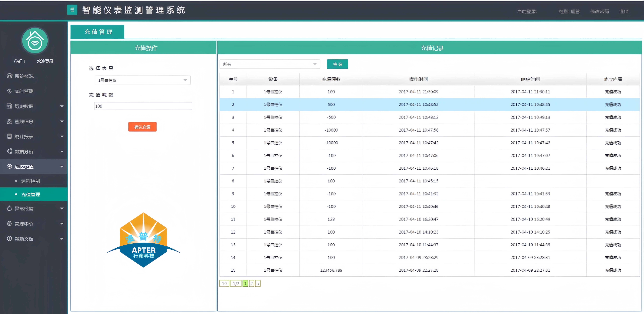The image size is (644, 314).
Task: Click the 响应时间 column header
Action: tap(530, 79)
